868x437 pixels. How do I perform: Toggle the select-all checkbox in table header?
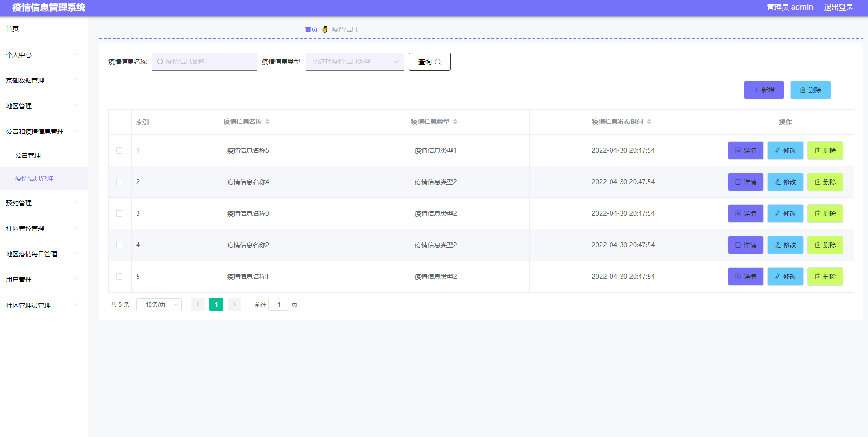[120, 122]
